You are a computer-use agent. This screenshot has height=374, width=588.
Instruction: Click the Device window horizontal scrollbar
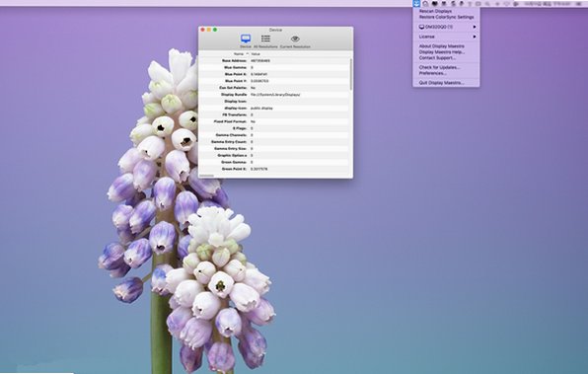point(206,176)
